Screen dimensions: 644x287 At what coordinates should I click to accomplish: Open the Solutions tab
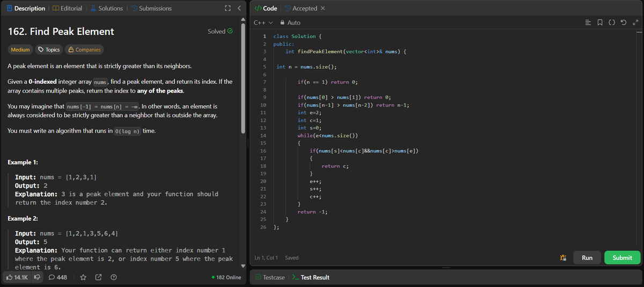pyautogui.click(x=106, y=8)
